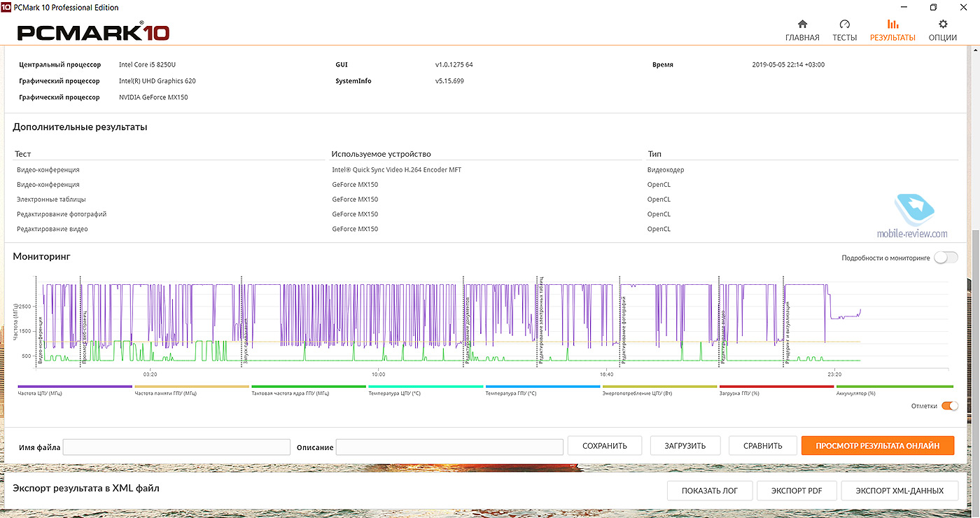980x518 pixels.
Task: Click the ЭКСПОРТ PDF button
Action: pos(797,491)
